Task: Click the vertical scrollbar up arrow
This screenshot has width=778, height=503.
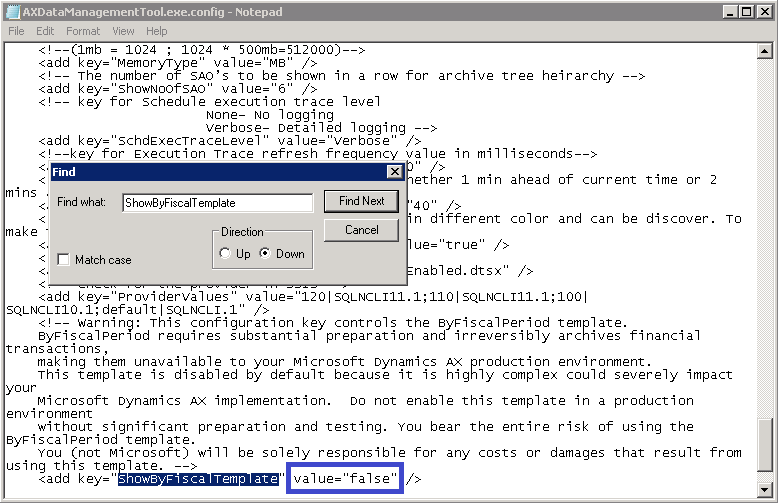Action: [766, 50]
